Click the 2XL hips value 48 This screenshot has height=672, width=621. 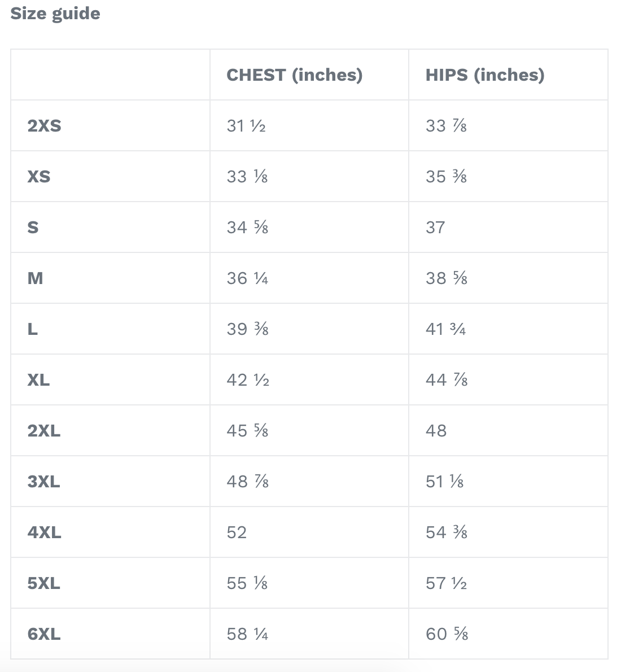tap(436, 430)
